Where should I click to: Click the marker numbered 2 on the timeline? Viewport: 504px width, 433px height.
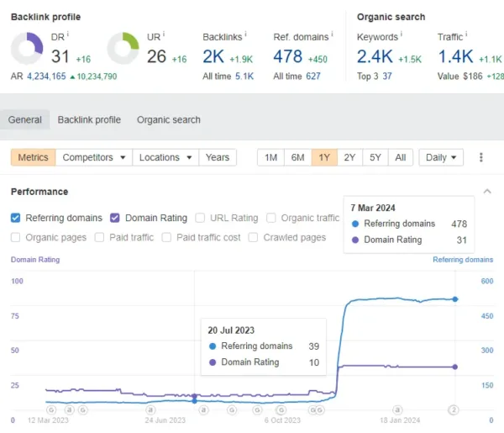(455, 409)
